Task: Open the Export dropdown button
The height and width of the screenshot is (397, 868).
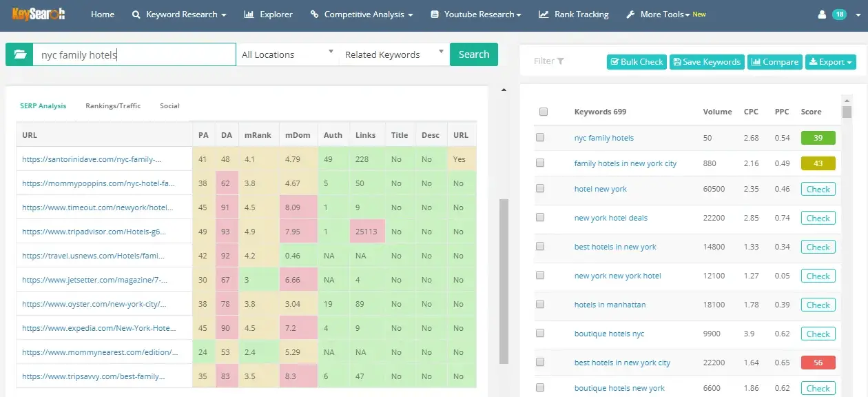Action: [x=830, y=62]
